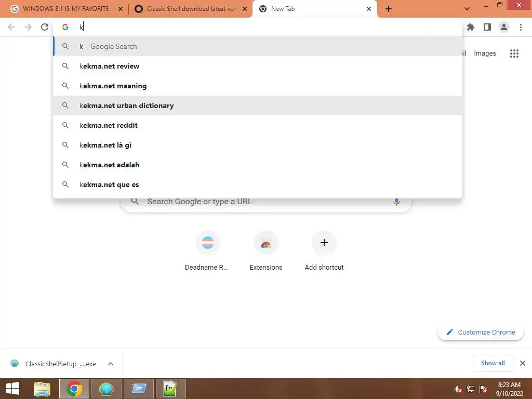Screen dimensions: 532x399
Task: Open Notepad++ icon in taskbar
Action: (x=170, y=389)
